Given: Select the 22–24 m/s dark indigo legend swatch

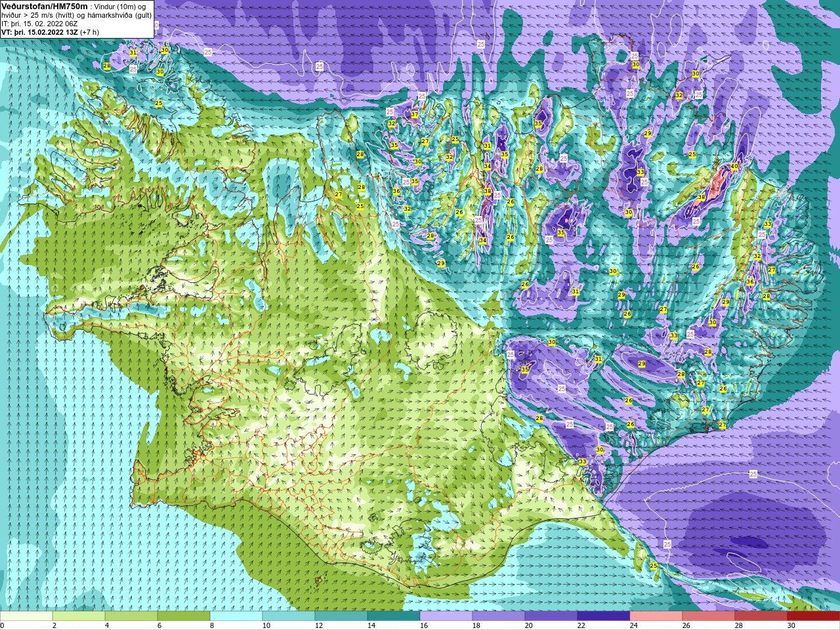Looking at the screenshot, I should [604, 616].
